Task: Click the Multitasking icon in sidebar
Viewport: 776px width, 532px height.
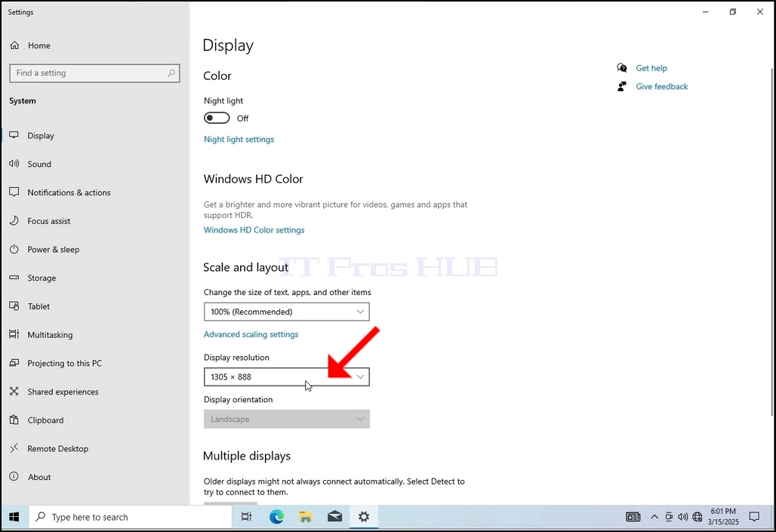Action: 14,334
